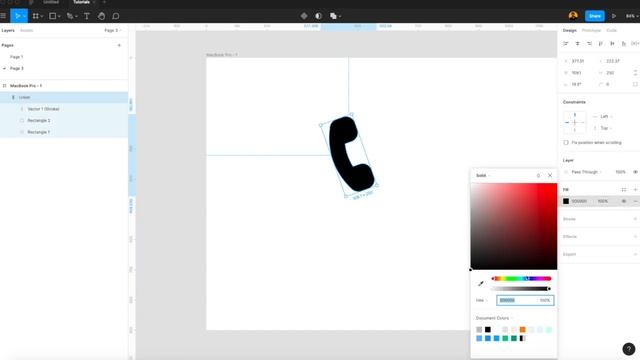Select the Text tool
The image size is (640, 360).
(x=87, y=16)
